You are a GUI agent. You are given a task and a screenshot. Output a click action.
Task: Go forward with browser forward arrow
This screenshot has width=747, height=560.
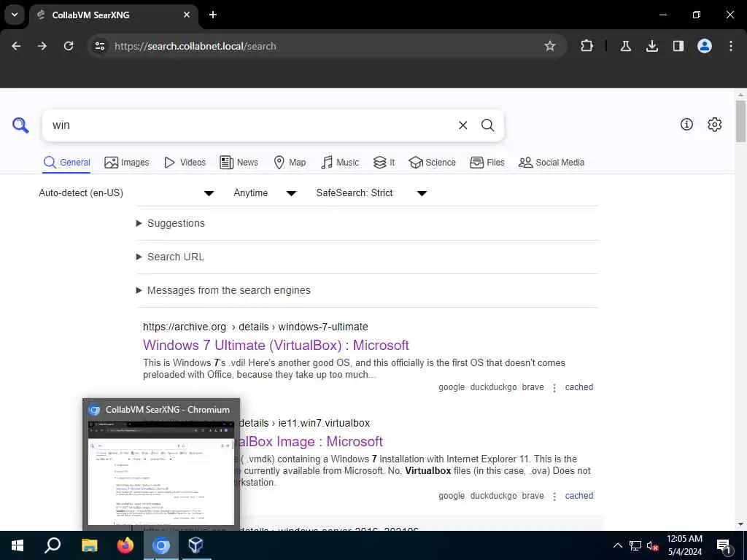coord(42,46)
